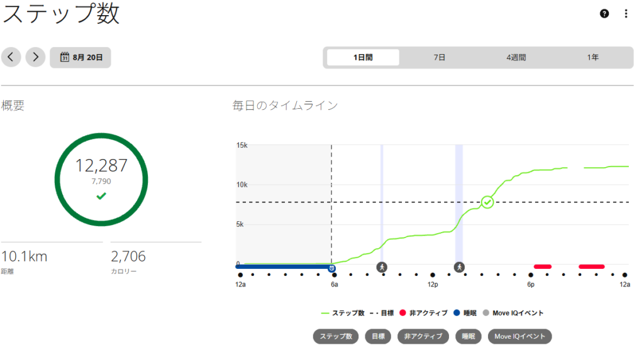Click the first Move IQ walking event icon
Viewport: 644px width, 350px height.
(x=382, y=268)
